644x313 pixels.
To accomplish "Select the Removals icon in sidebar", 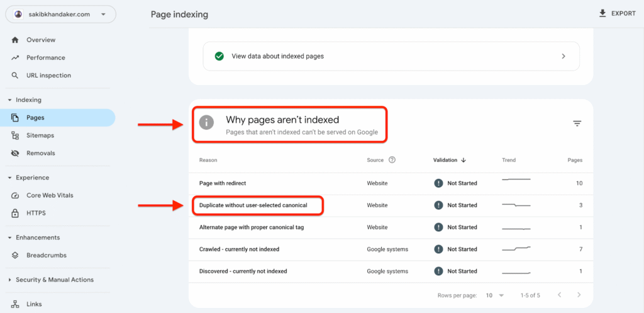I will 15,153.
